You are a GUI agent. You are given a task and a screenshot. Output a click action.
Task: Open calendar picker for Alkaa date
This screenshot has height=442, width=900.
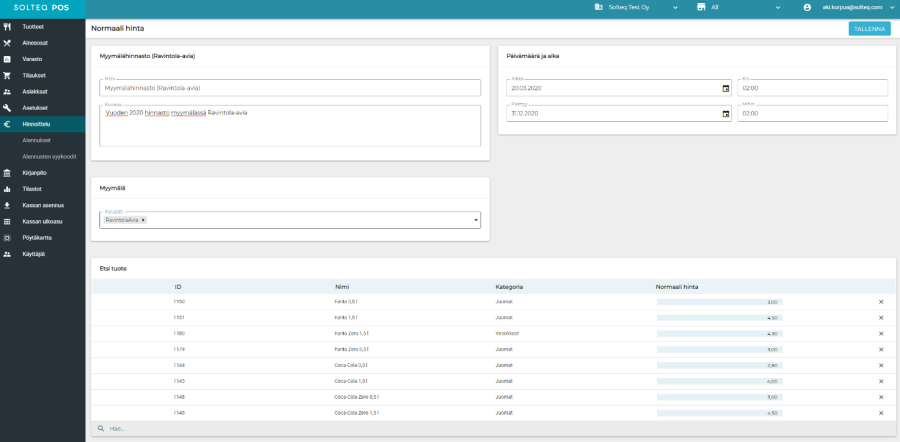point(726,88)
